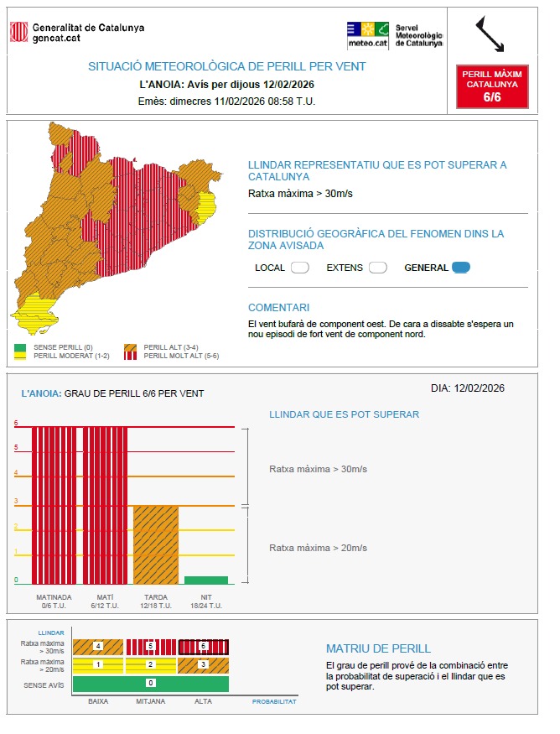Click the Emès: dimecres 11/02/2026 08:58 T.U. line
This screenshot has height=734, width=560.
[227, 102]
